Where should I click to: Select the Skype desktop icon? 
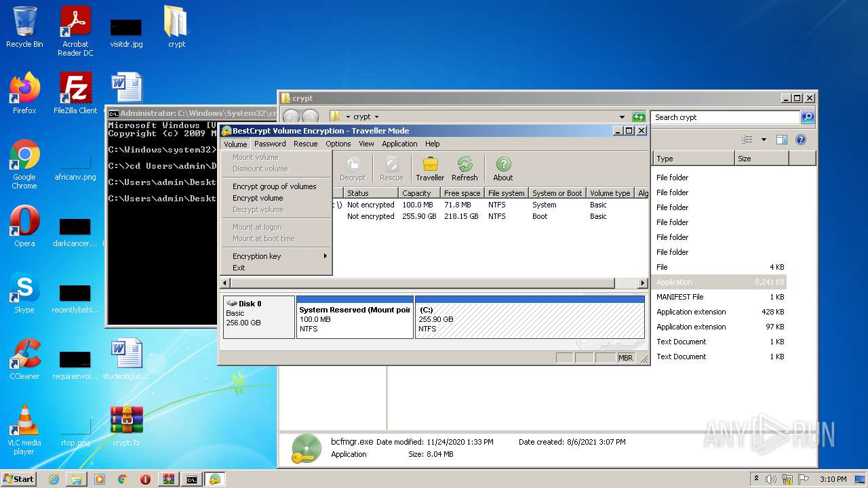pyautogui.click(x=24, y=293)
